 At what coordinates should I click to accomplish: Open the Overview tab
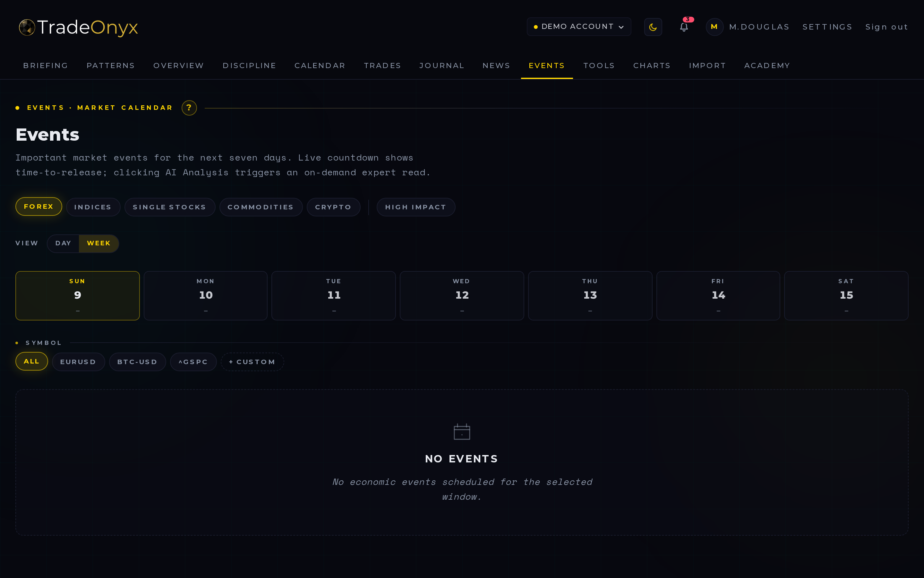coord(179,66)
